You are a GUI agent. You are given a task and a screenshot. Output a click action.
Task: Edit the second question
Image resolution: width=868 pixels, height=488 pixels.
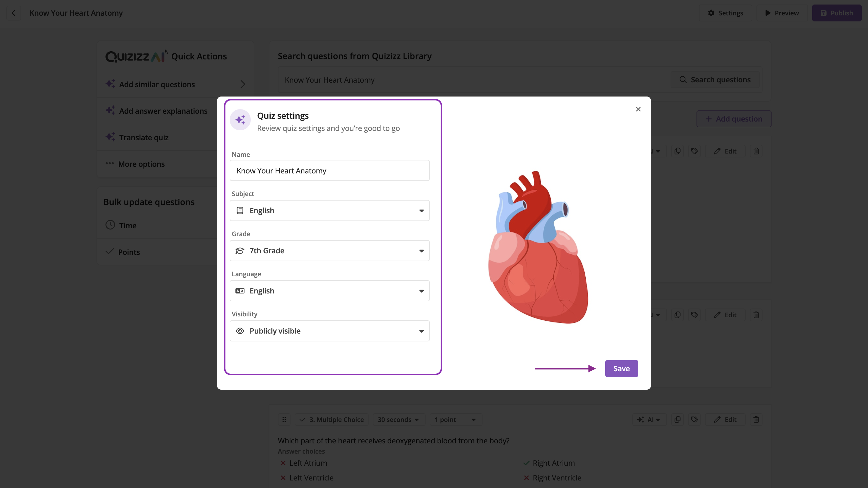[x=725, y=315]
